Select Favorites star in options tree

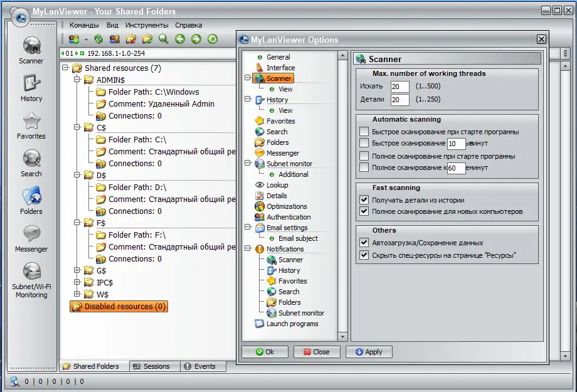pyautogui.click(x=275, y=121)
